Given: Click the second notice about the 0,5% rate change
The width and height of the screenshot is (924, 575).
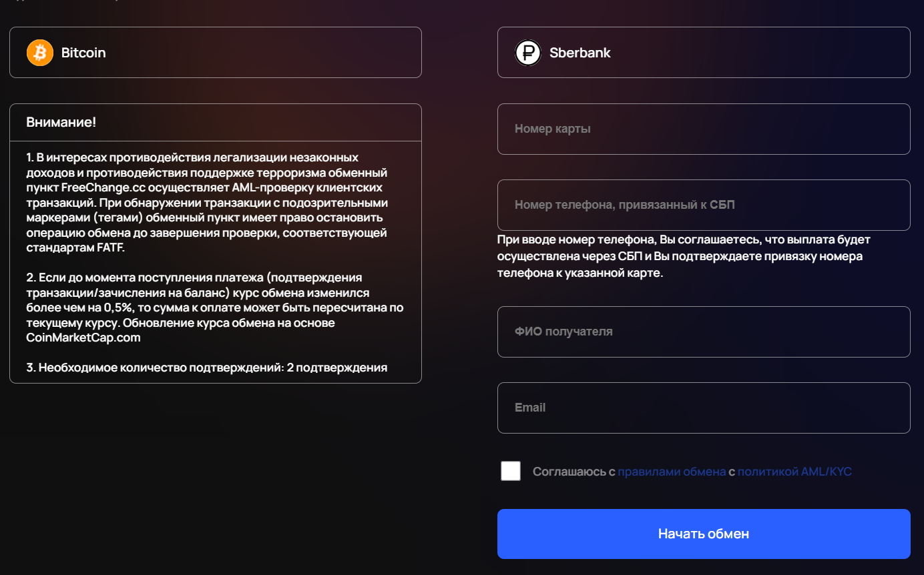Looking at the screenshot, I should (214, 308).
